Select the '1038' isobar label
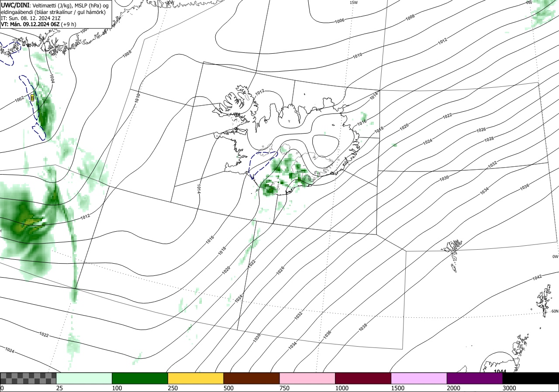Viewport: 559px width, 392px height. [362, 327]
